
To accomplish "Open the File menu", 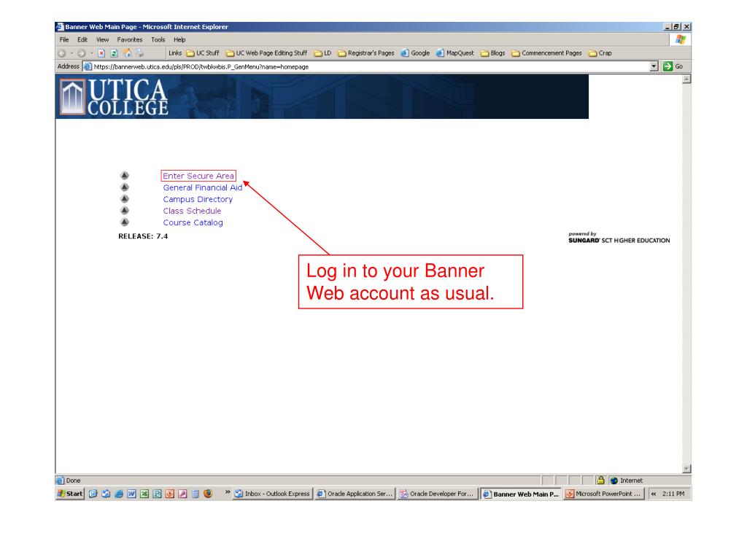I will click(x=64, y=39).
